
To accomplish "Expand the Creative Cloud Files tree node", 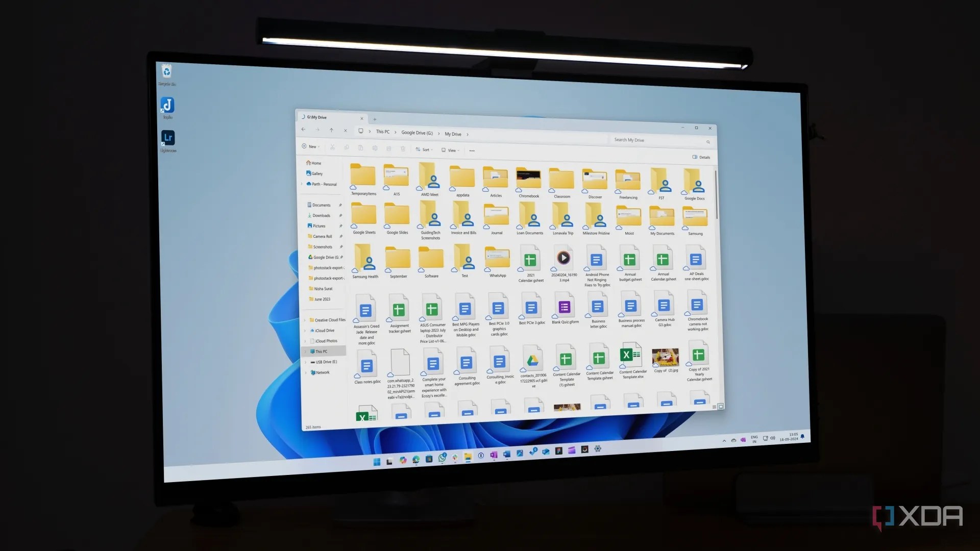I will pos(305,320).
